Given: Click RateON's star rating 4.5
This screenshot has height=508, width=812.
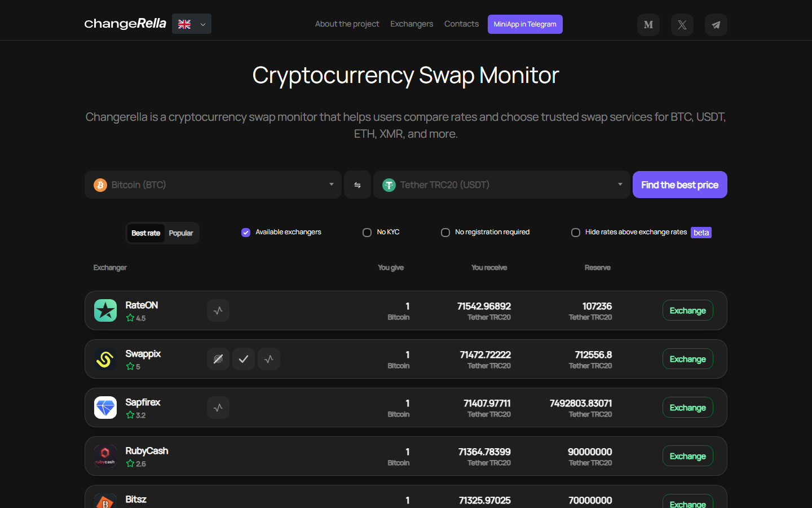Looking at the screenshot, I should point(136,318).
